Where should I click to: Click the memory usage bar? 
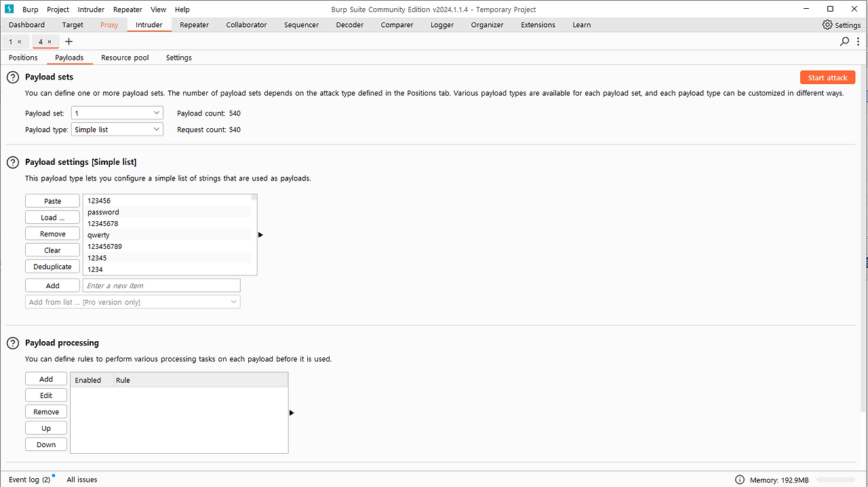pyautogui.click(x=836, y=480)
